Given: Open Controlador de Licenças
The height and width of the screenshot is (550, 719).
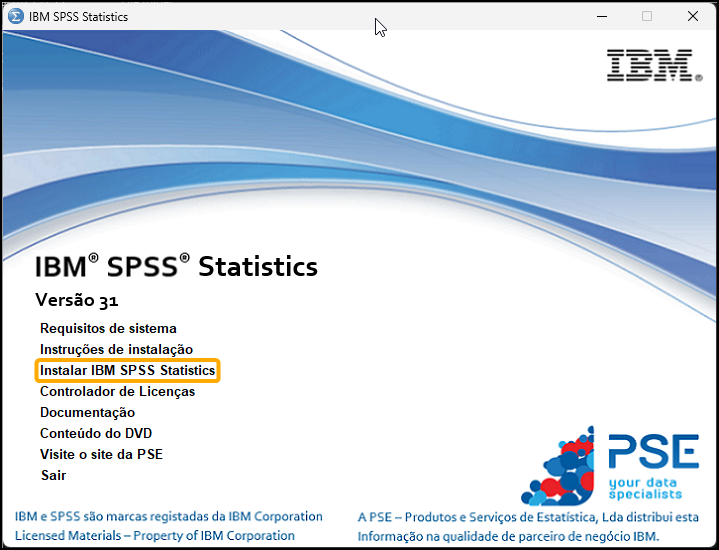Looking at the screenshot, I should (x=117, y=392).
